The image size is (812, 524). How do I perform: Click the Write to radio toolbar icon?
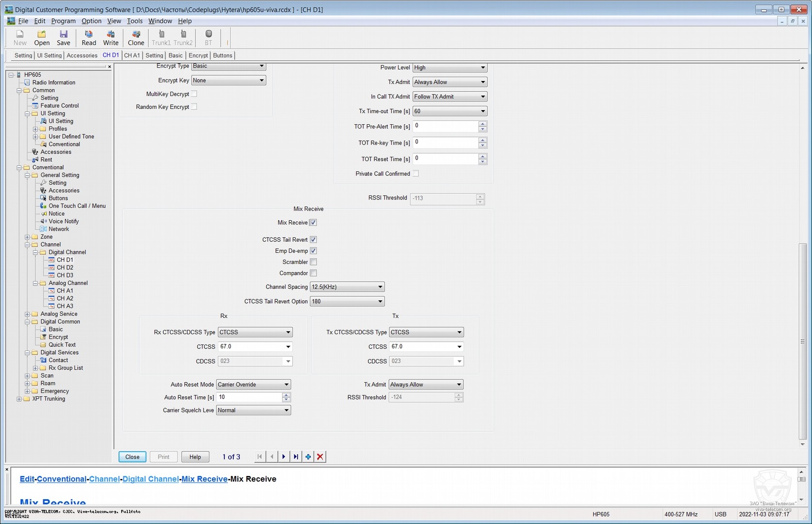pyautogui.click(x=111, y=37)
